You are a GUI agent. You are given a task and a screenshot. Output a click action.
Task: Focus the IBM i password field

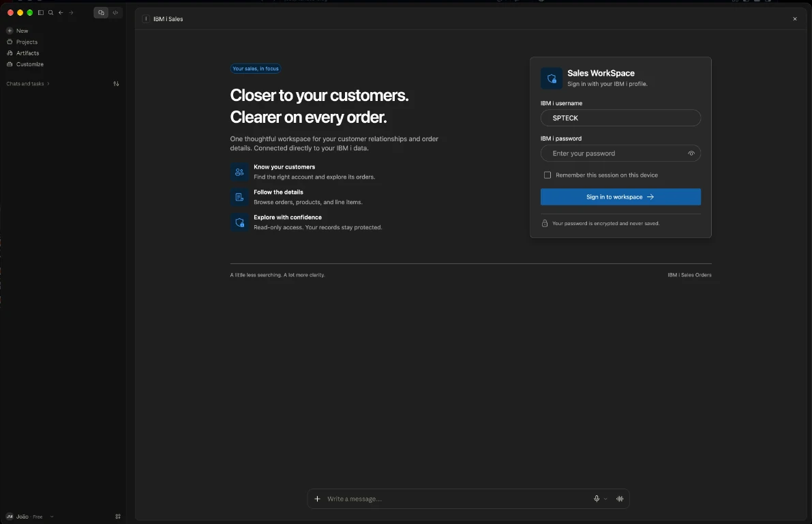[x=620, y=154]
